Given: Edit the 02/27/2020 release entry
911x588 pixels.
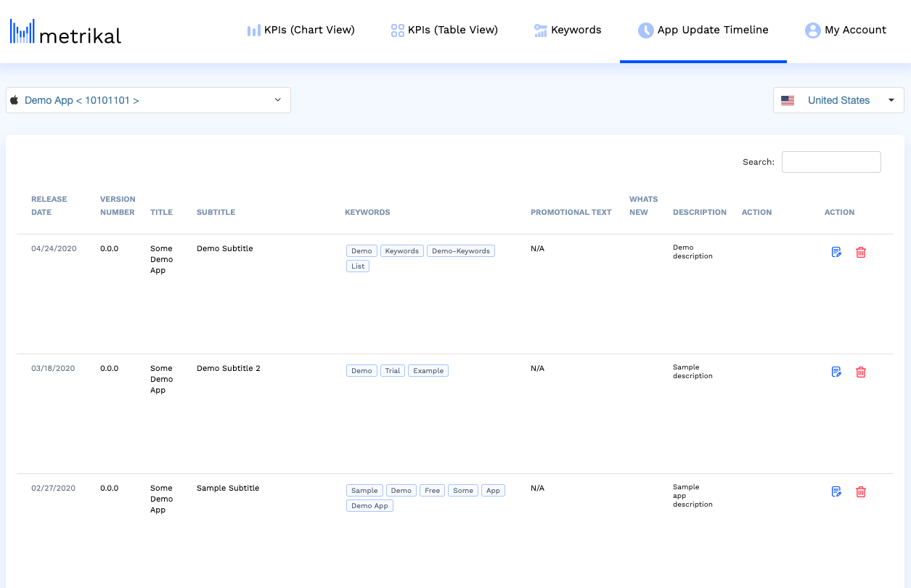Looking at the screenshot, I should coord(836,492).
